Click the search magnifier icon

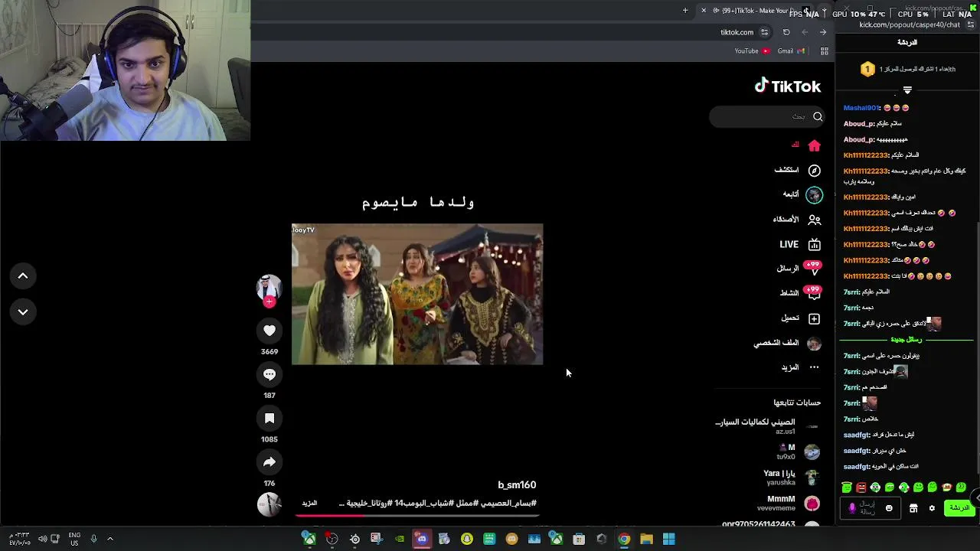pos(818,116)
